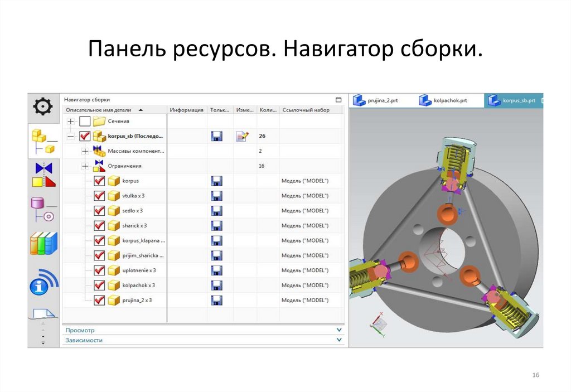Click the korpus_sb assembly cubes icon
This screenshot has height=392, width=571.
(x=99, y=136)
